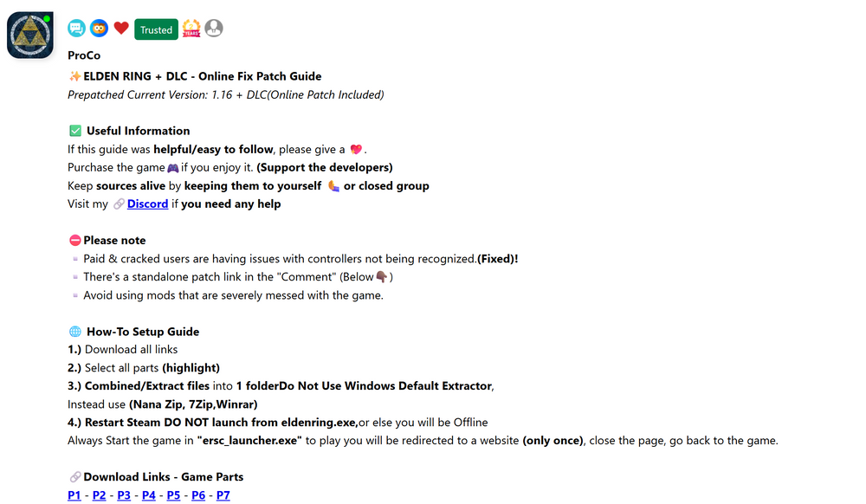
Task: Open download link P1
Action: (x=74, y=495)
